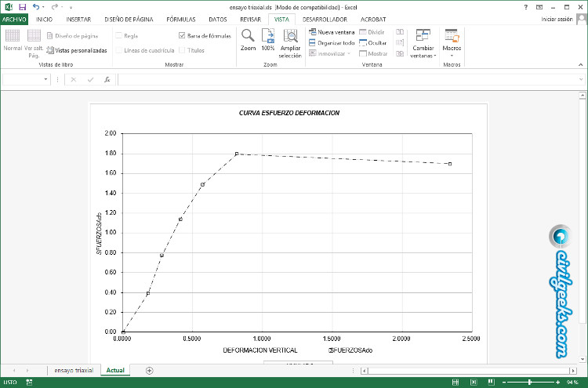Screen dimensions: 588x388
Task: Open Nueva ventana
Action: (x=332, y=32)
